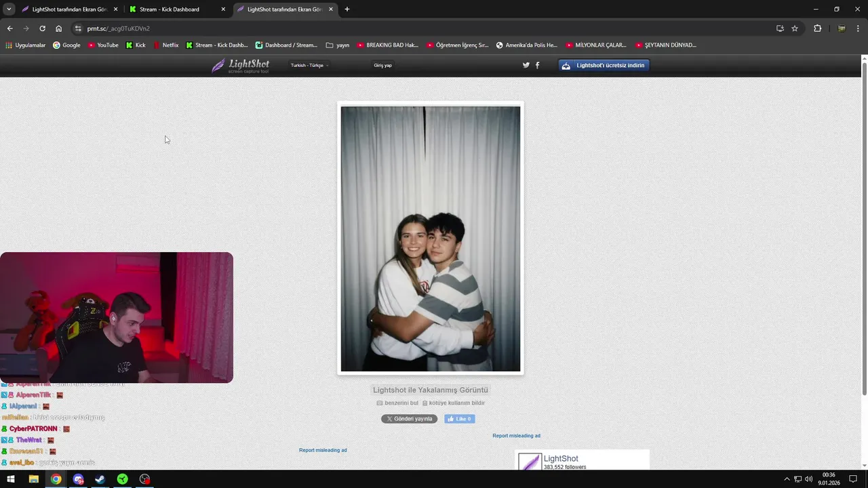Open the Netflix bookmark
Screen dimensions: 868x488
click(x=166, y=45)
